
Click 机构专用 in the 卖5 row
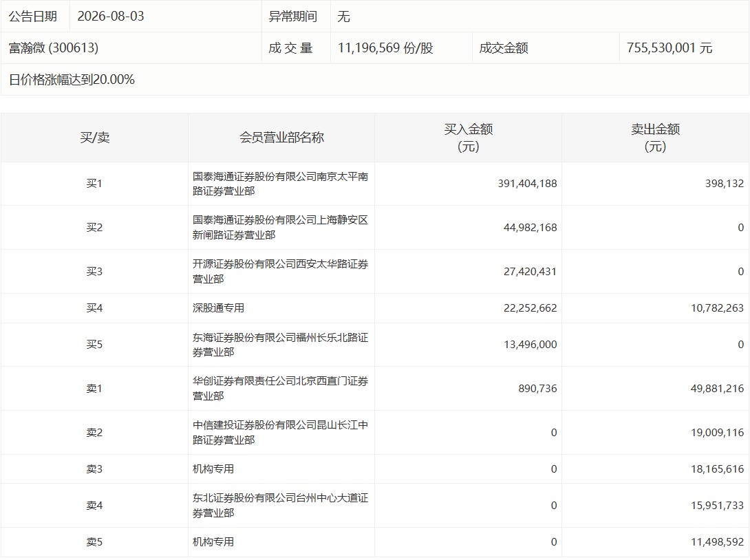click(x=213, y=542)
